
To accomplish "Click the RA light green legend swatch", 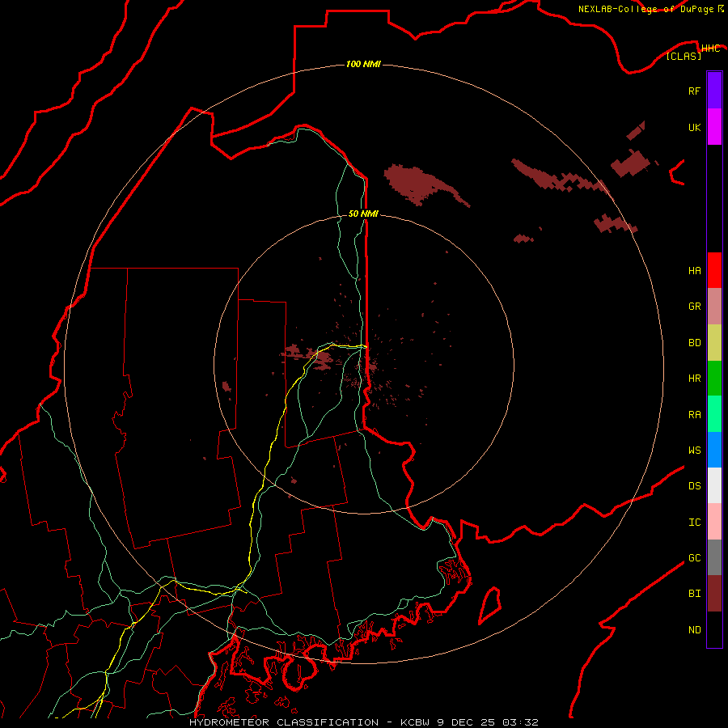I will [x=714, y=414].
